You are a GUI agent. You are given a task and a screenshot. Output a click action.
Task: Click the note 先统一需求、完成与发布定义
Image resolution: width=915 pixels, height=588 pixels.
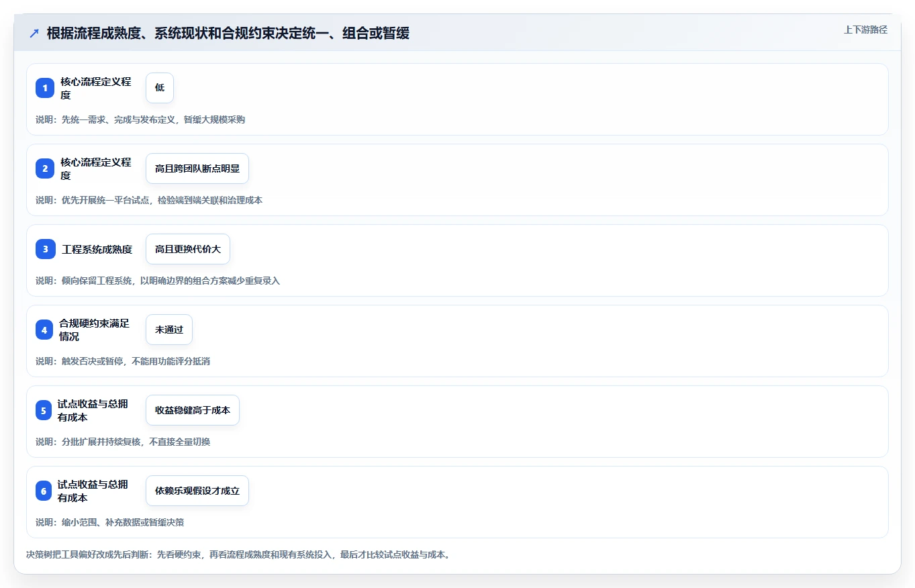140,119
